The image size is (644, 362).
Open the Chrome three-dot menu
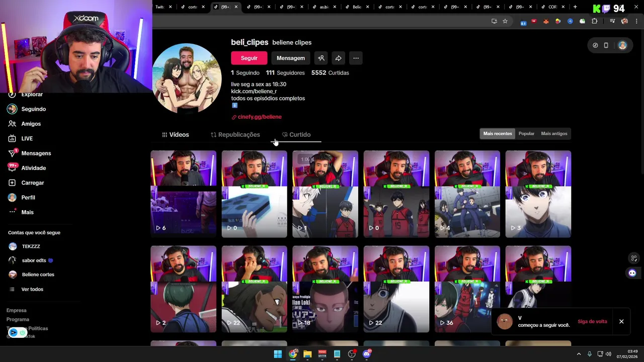637,21
